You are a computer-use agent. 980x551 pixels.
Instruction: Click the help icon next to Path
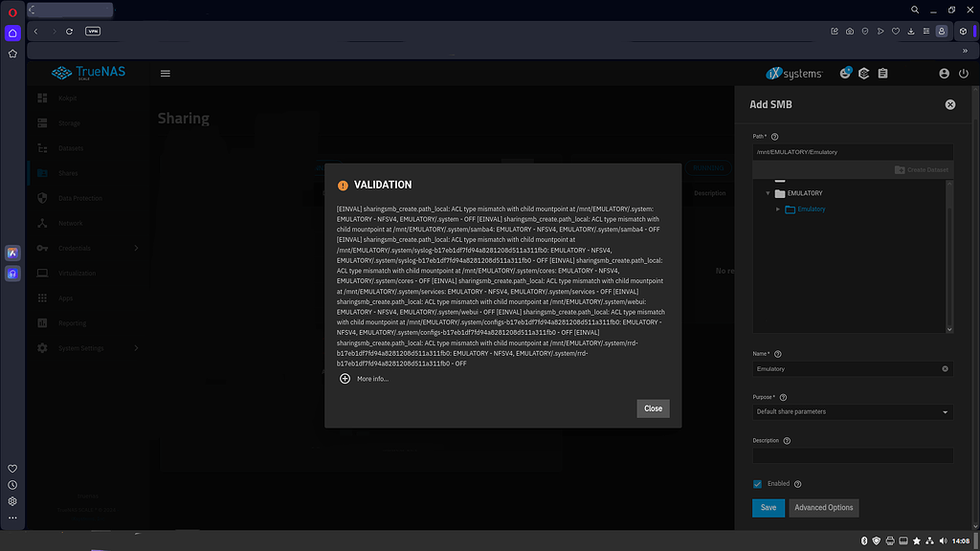coord(775,137)
